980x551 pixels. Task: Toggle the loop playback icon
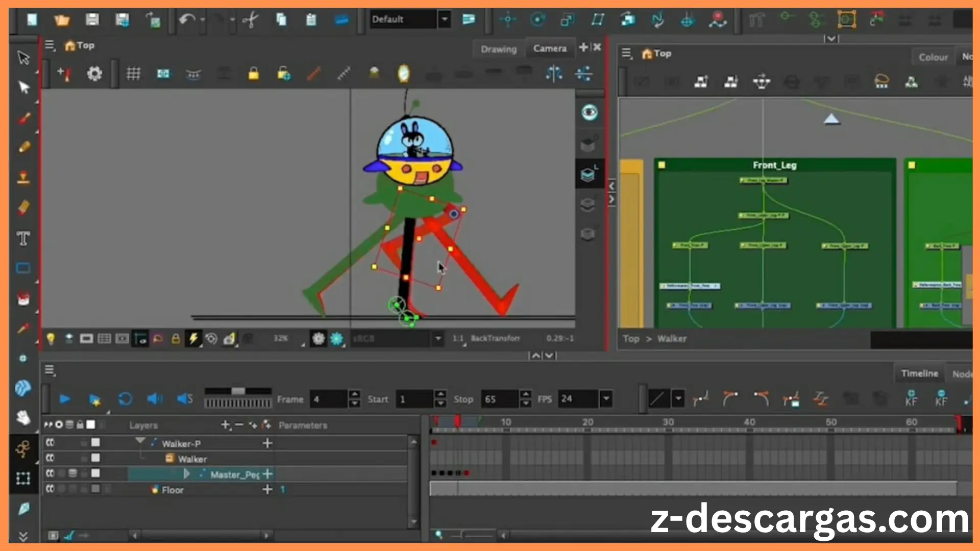[125, 399]
